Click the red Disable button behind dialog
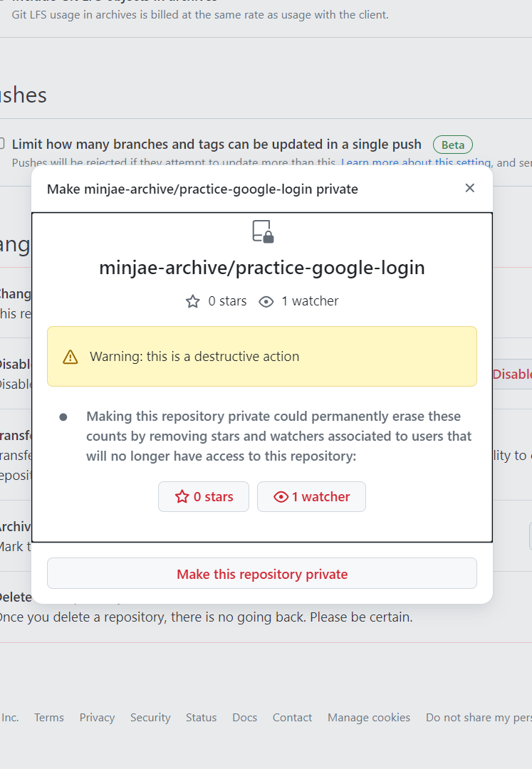The width and height of the screenshot is (532, 769). coord(512,375)
